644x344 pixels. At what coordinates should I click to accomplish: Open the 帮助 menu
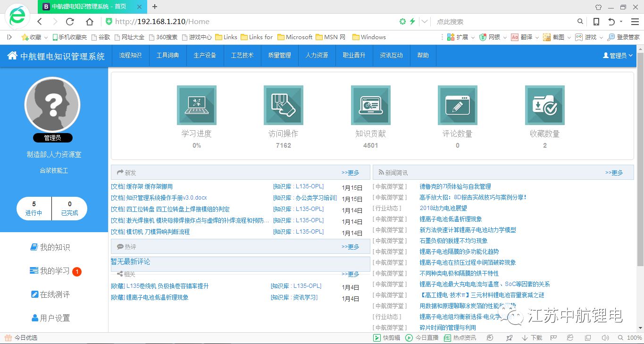(x=423, y=56)
